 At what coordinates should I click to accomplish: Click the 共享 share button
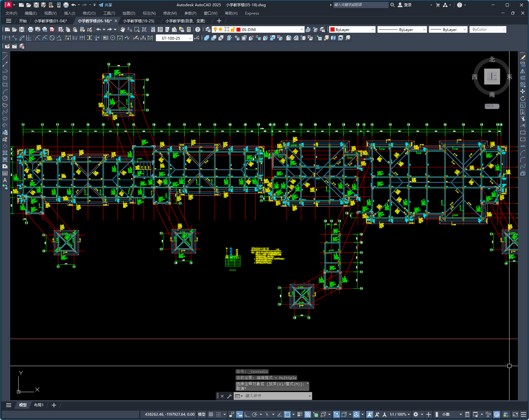tap(105, 5)
